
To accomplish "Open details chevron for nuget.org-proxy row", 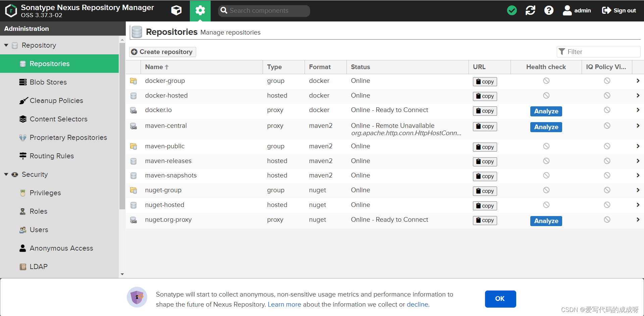I will click(x=638, y=219).
